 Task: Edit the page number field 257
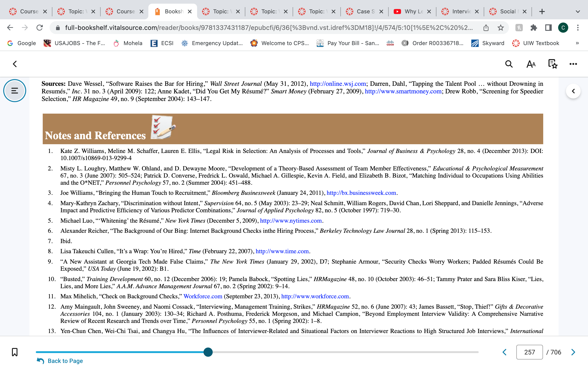point(529,352)
